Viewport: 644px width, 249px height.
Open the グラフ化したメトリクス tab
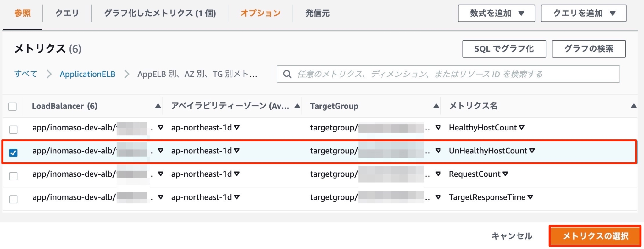click(160, 13)
